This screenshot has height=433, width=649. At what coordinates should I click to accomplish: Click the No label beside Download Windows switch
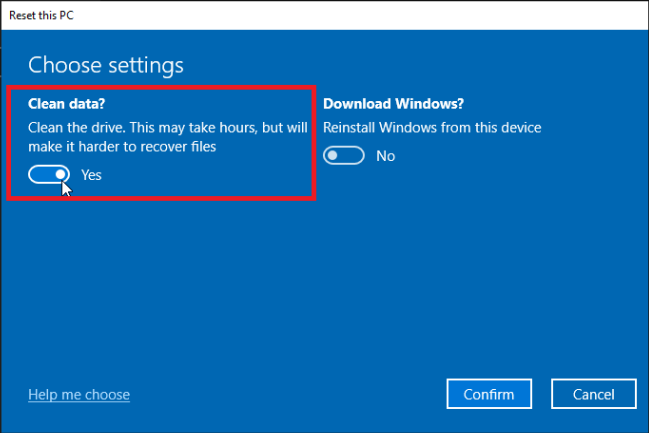[385, 156]
